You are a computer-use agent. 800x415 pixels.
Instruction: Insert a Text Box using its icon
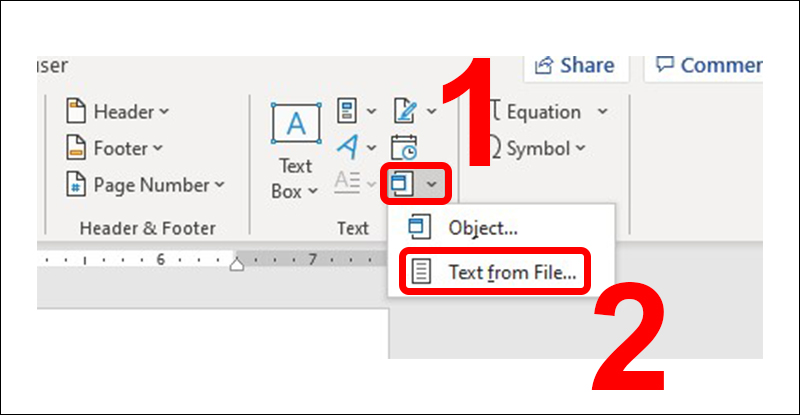pos(296,126)
